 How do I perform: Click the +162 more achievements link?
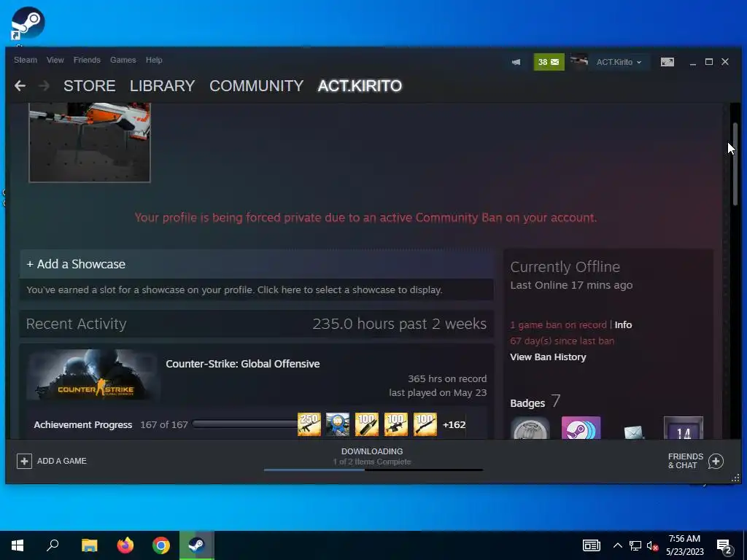click(x=454, y=425)
